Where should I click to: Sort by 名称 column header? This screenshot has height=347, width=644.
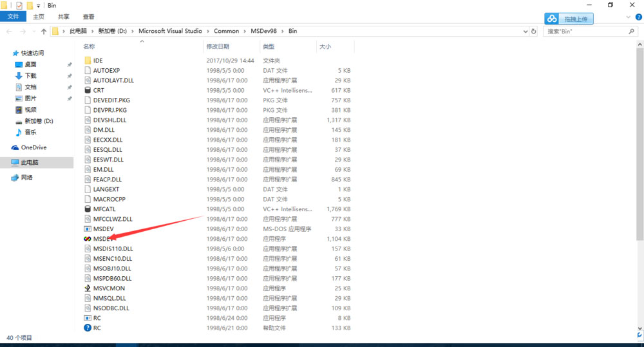point(89,46)
